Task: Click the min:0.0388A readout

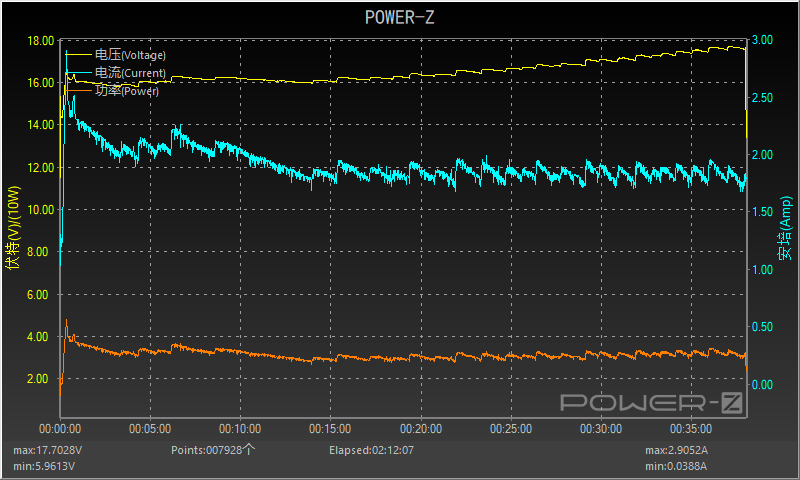Action: [x=676, y=466]
